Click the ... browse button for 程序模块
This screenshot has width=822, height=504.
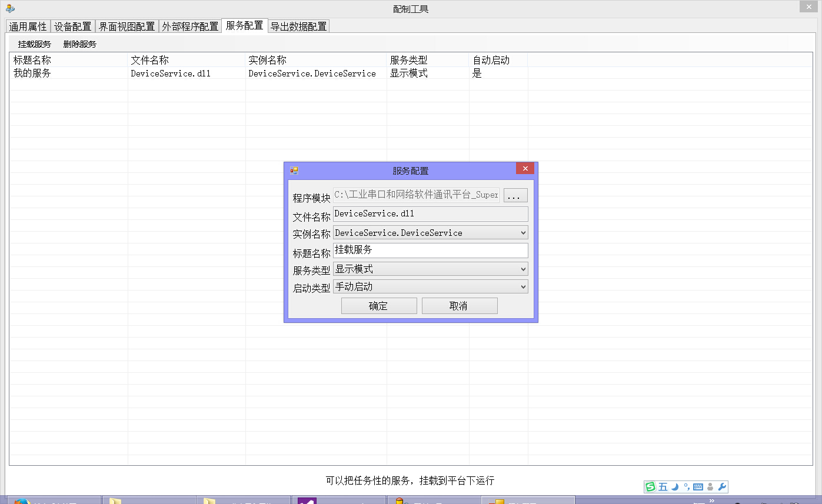tap(515, 196)
